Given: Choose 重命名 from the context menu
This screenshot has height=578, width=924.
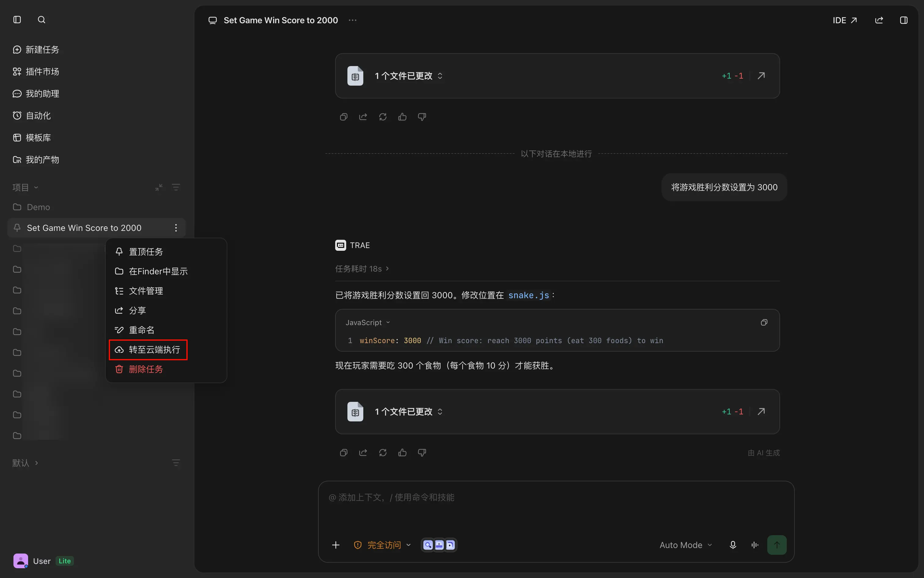Looking at the screenshot, I should [x=166, y=330].
